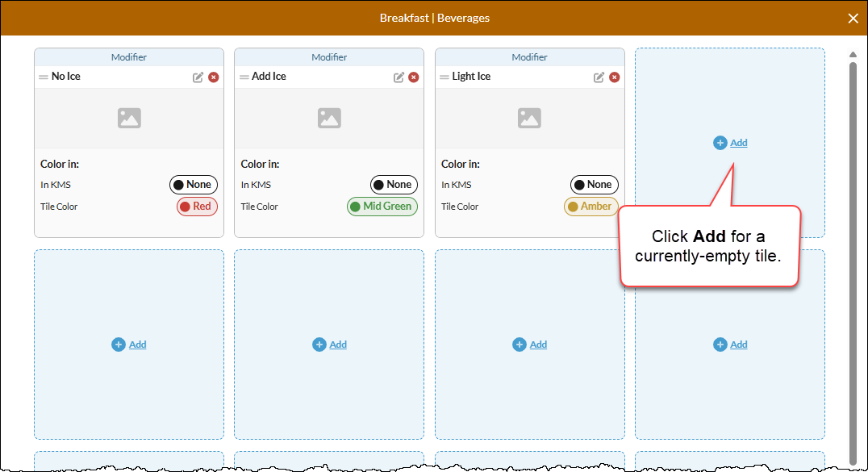This screenshot has width=868, height=472.
Task: Click the scrollbar up arrow
Action: point(853,54)
